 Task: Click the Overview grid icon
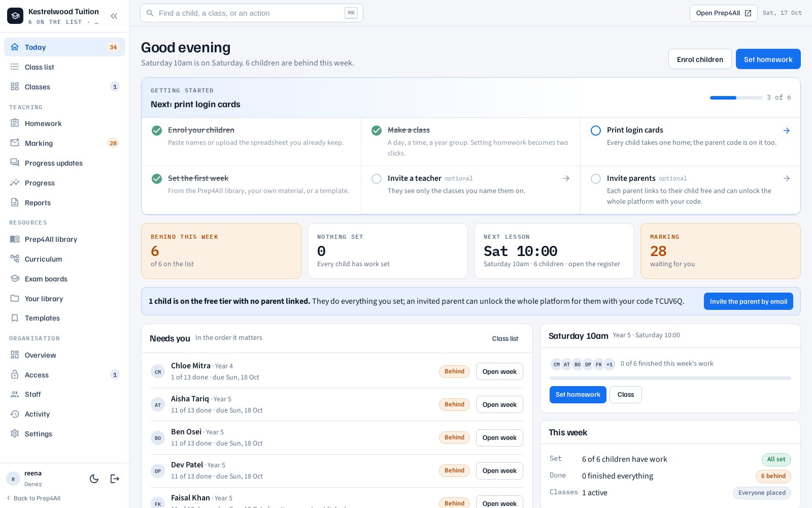click(x=15, y=355)
